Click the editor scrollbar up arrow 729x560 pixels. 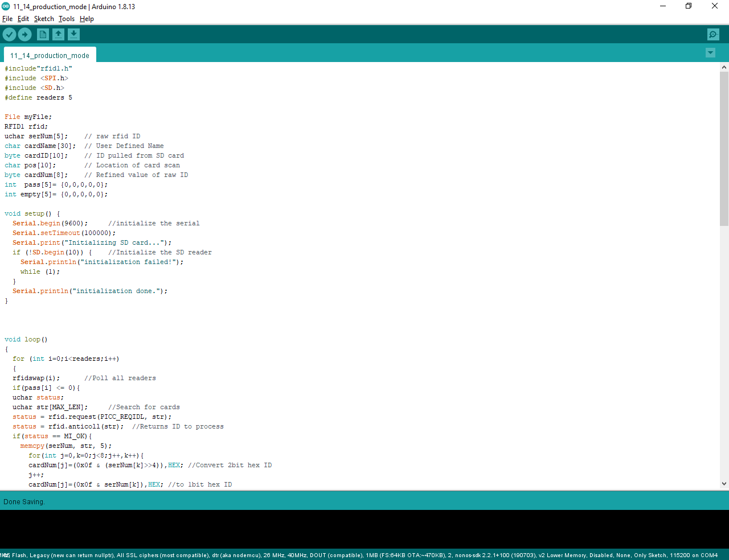(724, 67)
